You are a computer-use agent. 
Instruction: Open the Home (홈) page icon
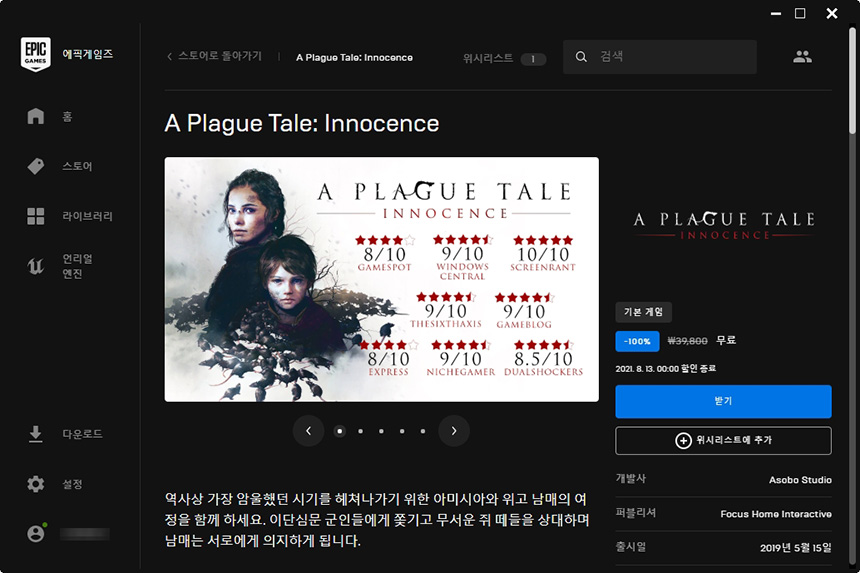click(x=36, y=116)
